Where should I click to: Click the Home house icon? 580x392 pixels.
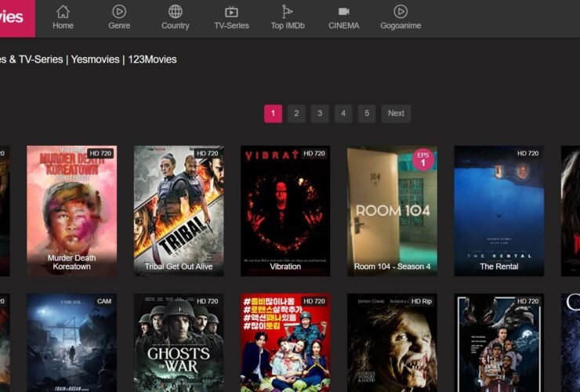63,12
